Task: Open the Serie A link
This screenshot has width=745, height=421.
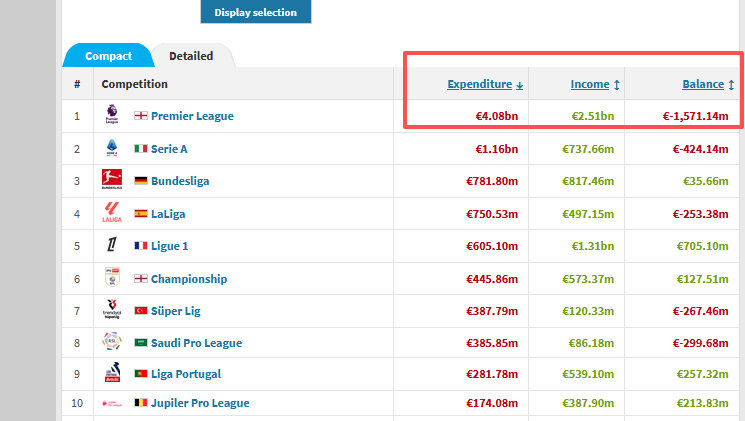Action: pos(169,149)
